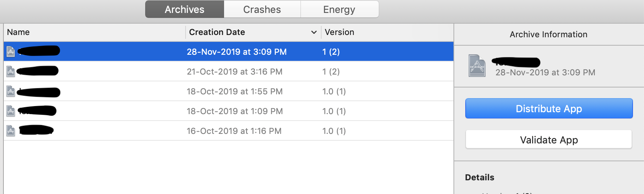644x194 pixels.
Task: Click archive icon in the 16-Oct-2019 row
Action: (11, 131)
